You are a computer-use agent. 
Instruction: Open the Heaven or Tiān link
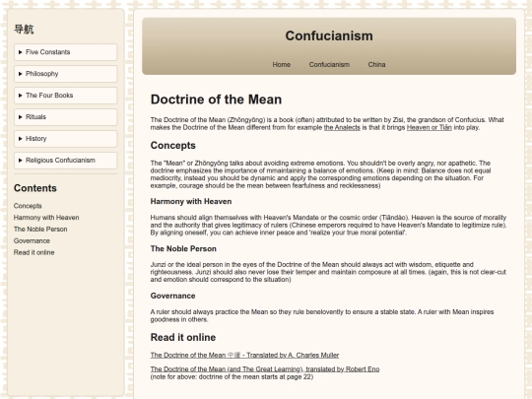point(430,127)
